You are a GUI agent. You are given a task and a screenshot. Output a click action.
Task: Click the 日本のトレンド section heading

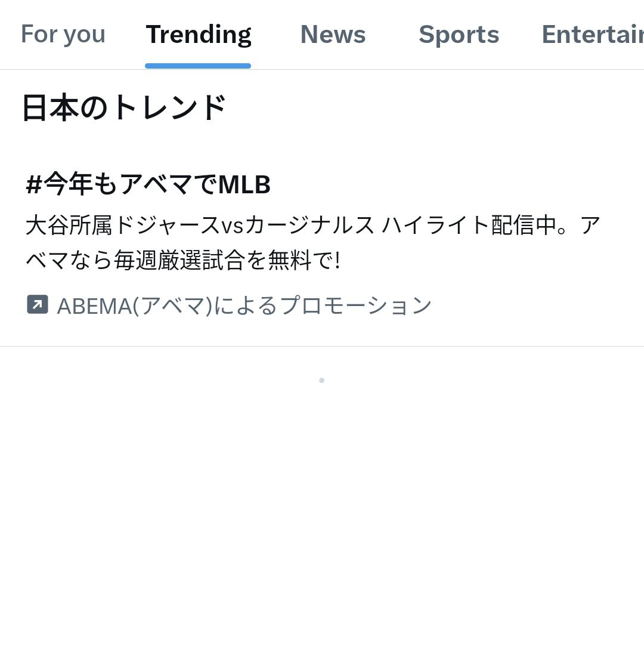(123, 108)
